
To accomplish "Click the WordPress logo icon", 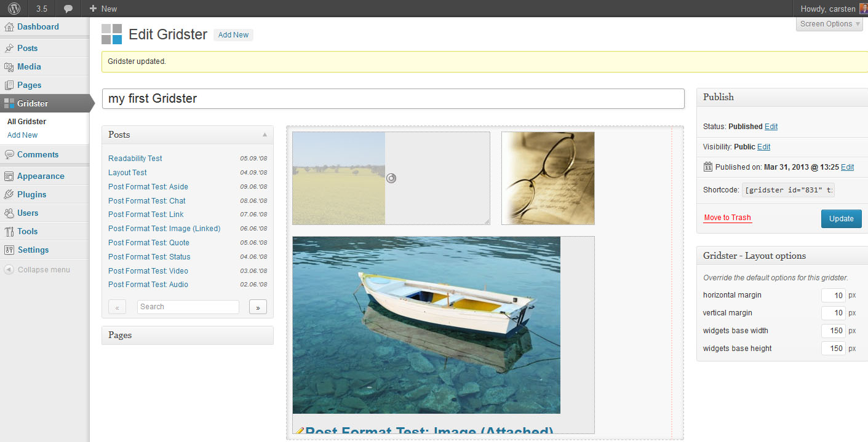I will pyautogui.click(x=14, y=9).
